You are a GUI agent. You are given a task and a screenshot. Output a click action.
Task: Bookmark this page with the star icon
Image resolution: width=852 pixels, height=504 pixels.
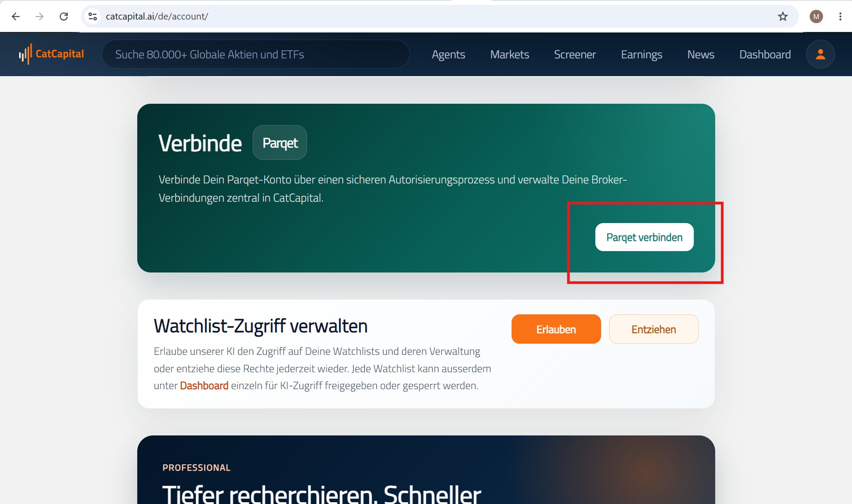coord(783,16)
